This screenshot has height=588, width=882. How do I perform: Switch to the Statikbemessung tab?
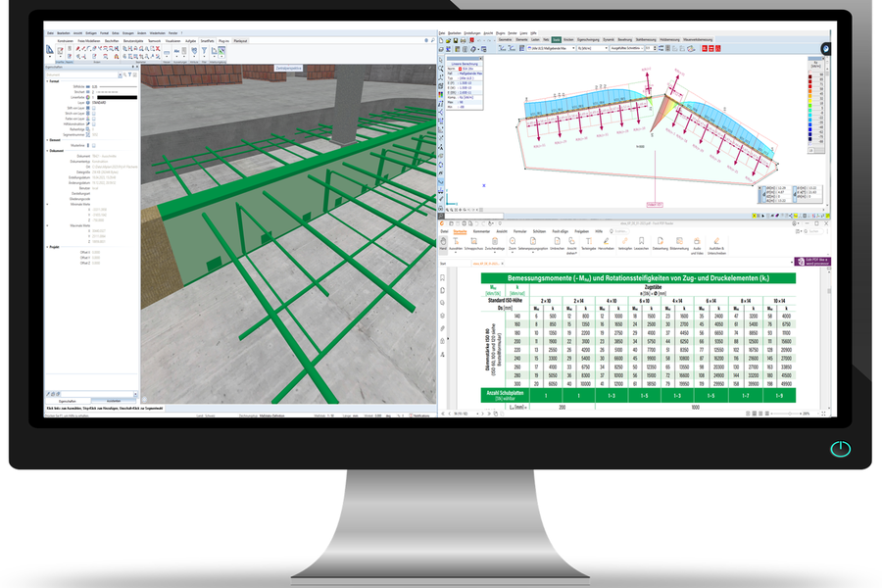coord(645,39)
